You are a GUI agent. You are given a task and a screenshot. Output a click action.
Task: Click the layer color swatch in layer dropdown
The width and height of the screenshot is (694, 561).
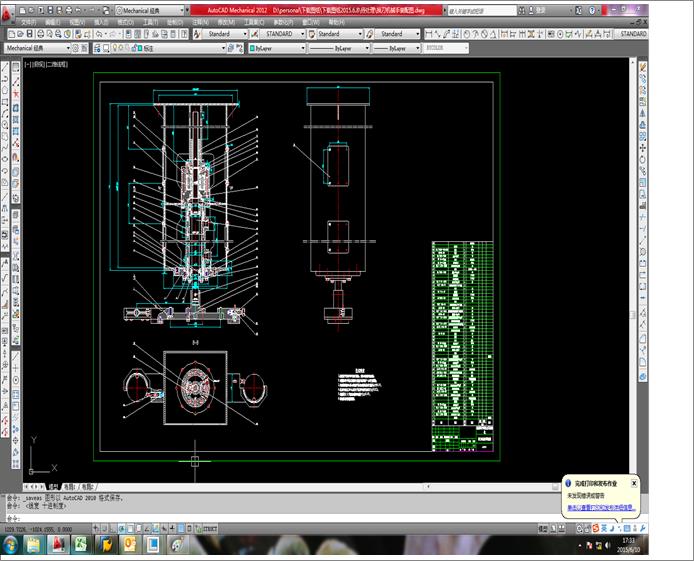point(140,48)
